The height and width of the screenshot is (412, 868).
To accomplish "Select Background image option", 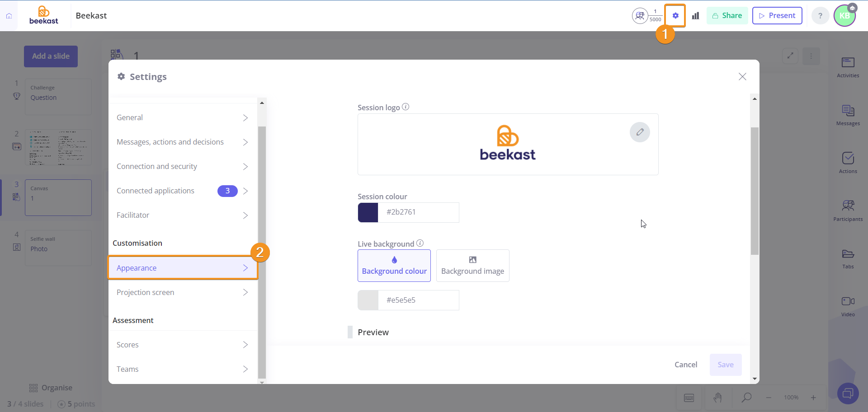I will tap(473, 266).
